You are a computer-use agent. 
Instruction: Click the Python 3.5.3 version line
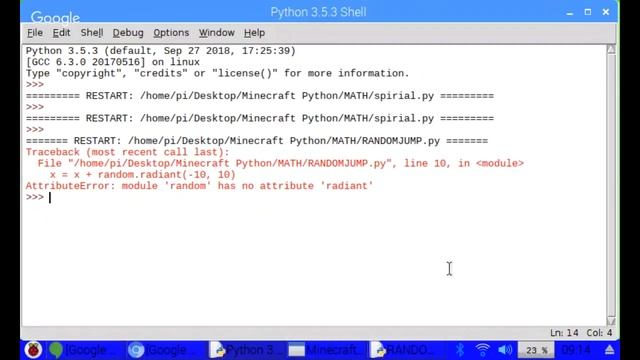point(160,51)
